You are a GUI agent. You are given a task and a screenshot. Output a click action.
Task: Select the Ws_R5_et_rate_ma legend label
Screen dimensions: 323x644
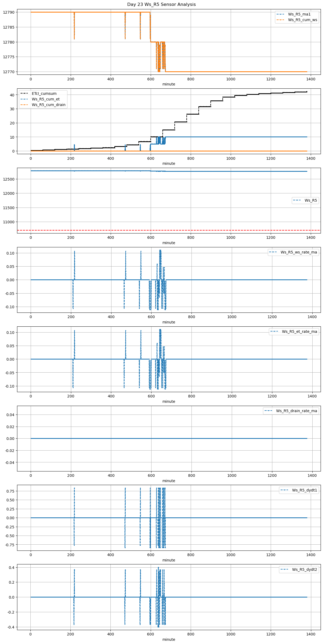pyautogui.click(x=299, y=331)
